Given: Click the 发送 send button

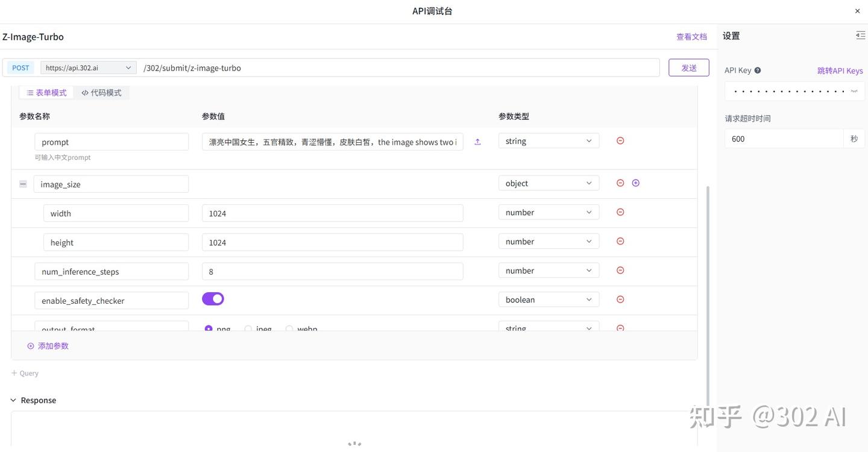Looking at the screenshot, I should 689,67.
